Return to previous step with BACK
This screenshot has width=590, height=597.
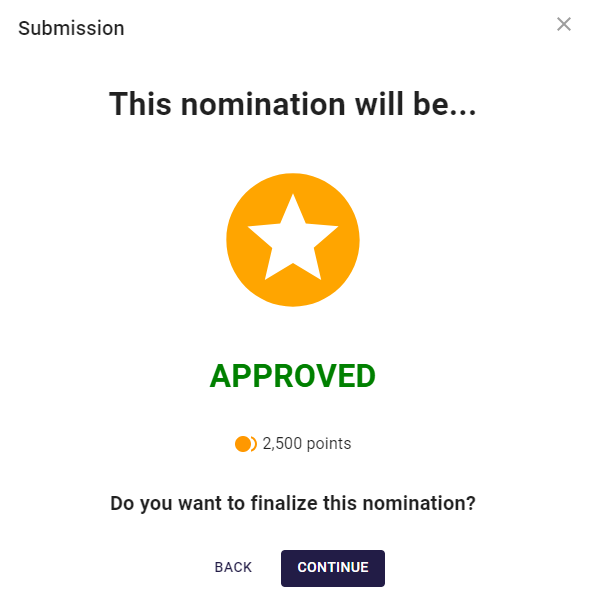click(x=233, y=567)
